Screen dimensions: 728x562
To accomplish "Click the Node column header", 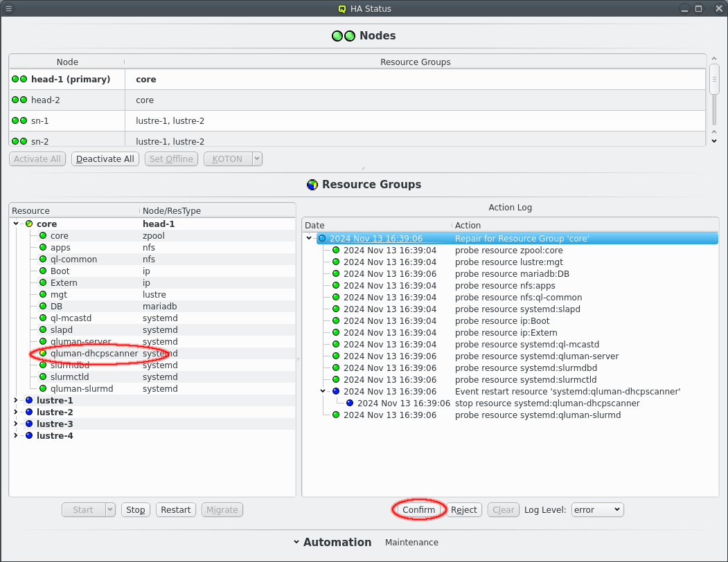I will (x=67, y=62).
